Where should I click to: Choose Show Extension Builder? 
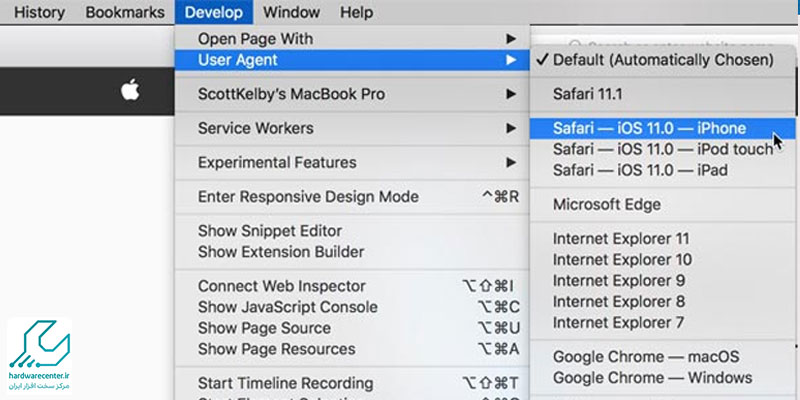[x=352, y=252]
